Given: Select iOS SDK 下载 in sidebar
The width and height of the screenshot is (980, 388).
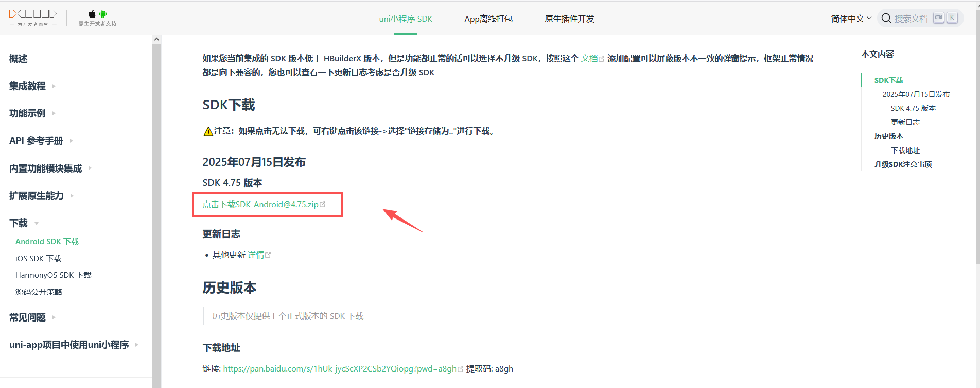Looking at the screenshot, I should pyautogui.click(x=39, y=259).
